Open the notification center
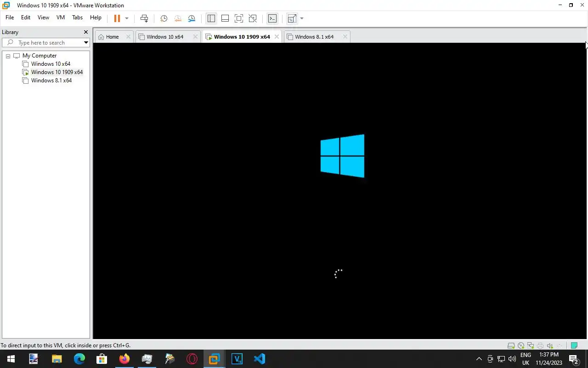Image resolution: width=588 pixels, height=368 pixels. [574, 359]
